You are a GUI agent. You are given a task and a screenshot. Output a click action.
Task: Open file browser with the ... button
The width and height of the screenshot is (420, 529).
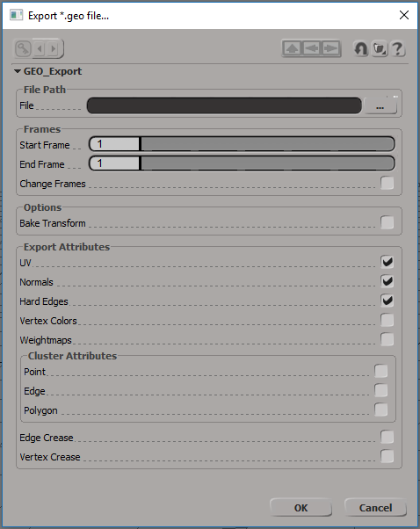[380, 106]
